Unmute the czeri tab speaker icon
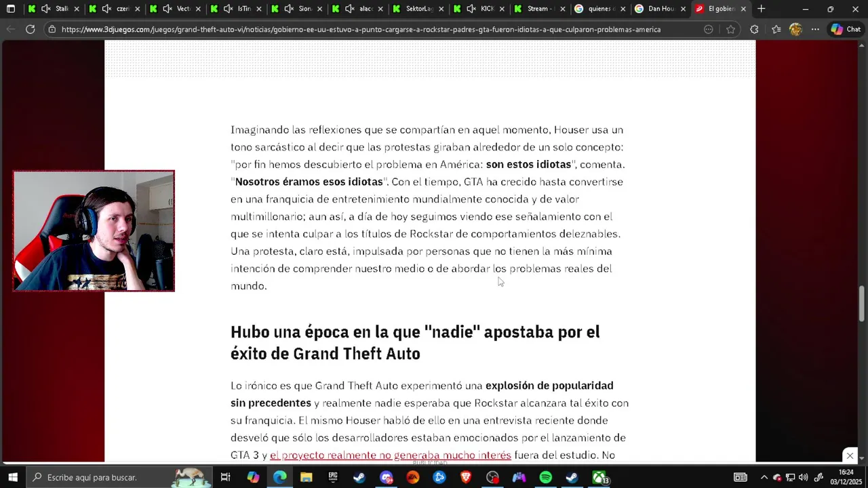The image size is (868, 488). 106,9
